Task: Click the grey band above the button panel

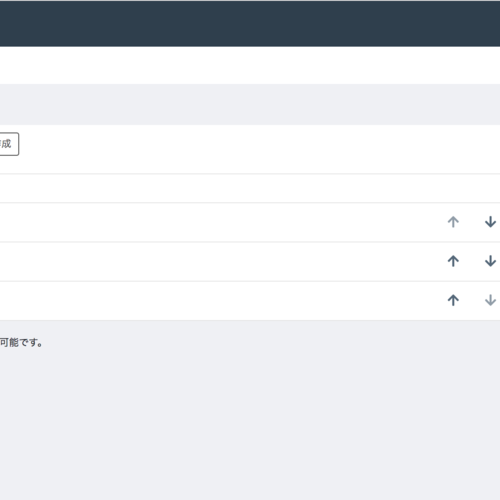Action: click(x=250, y=105)
